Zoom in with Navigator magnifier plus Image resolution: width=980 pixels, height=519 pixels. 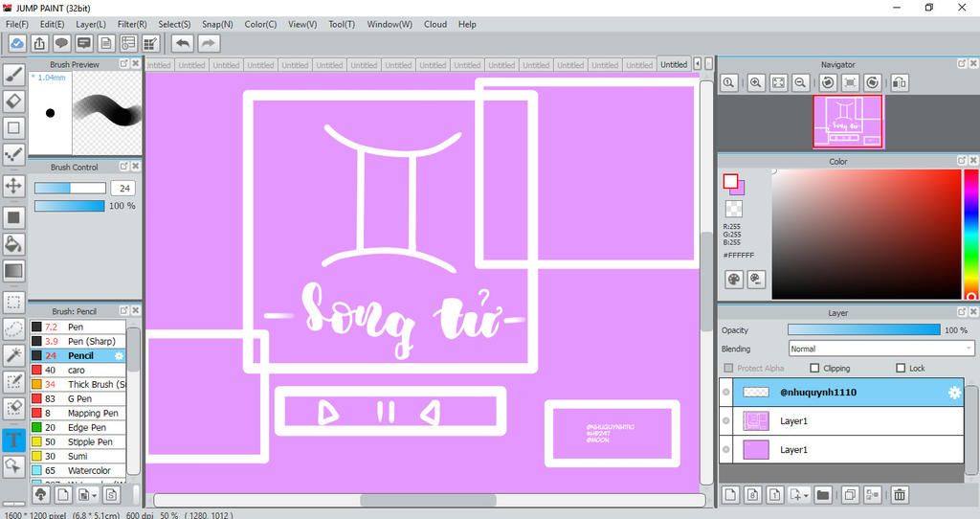pos(756,82)
